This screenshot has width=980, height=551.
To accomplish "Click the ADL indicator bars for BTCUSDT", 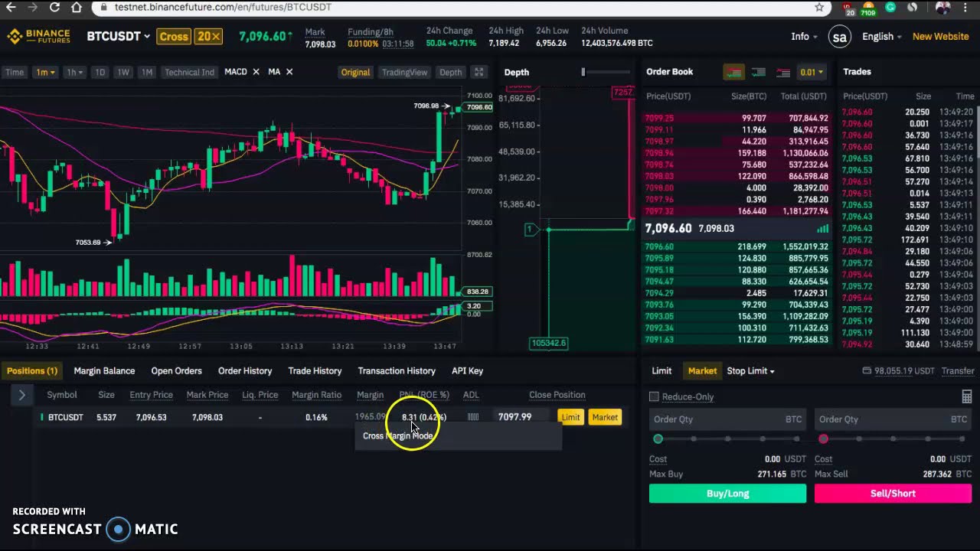I will pos(472,417).
